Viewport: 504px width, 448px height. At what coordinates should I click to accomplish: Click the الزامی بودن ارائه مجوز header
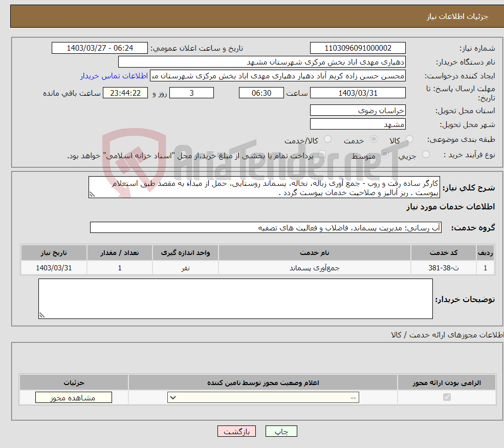coord(447,382)
